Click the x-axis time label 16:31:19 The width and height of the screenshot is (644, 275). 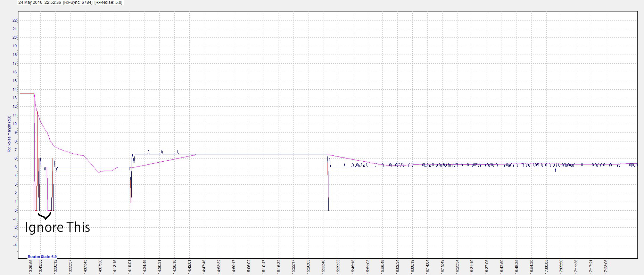click(x=472, y=267)
